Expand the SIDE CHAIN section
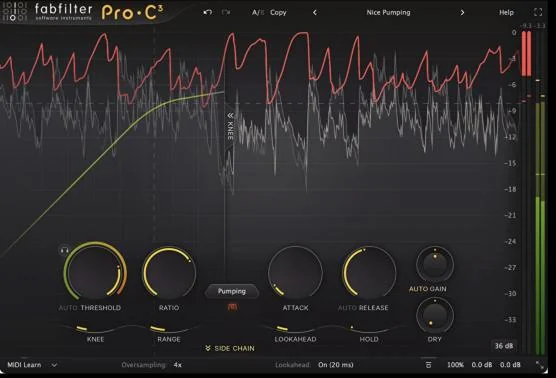556x378 pixels. click(230, 349)
